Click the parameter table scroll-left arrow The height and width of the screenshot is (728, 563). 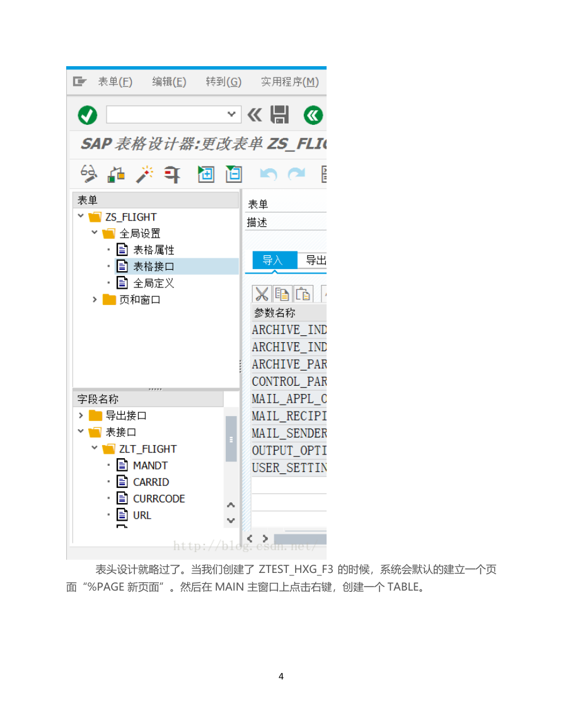point(250,538)
